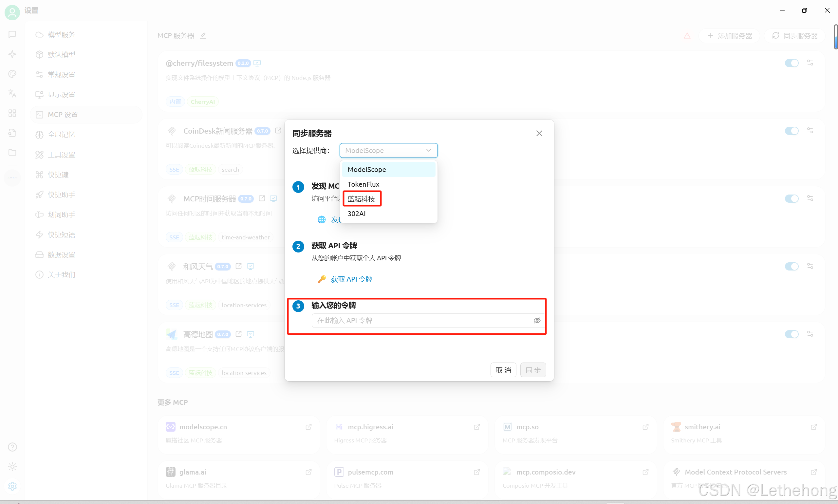Open 快捷键 settings section
This screenshot has width=838, height=504.
click(x=86, y=175)
